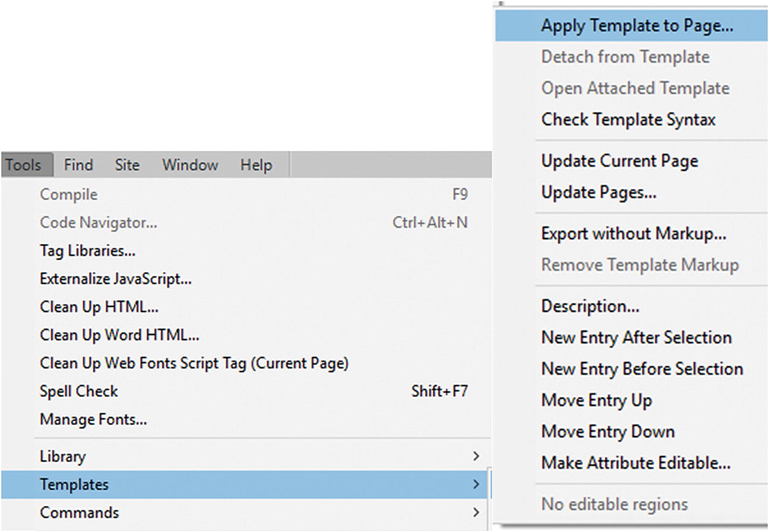Image resolution: width=769 pixels, height=532 pixels.
Task: Expand the Templates submenu arrow
Action: [x=475, y=485]
